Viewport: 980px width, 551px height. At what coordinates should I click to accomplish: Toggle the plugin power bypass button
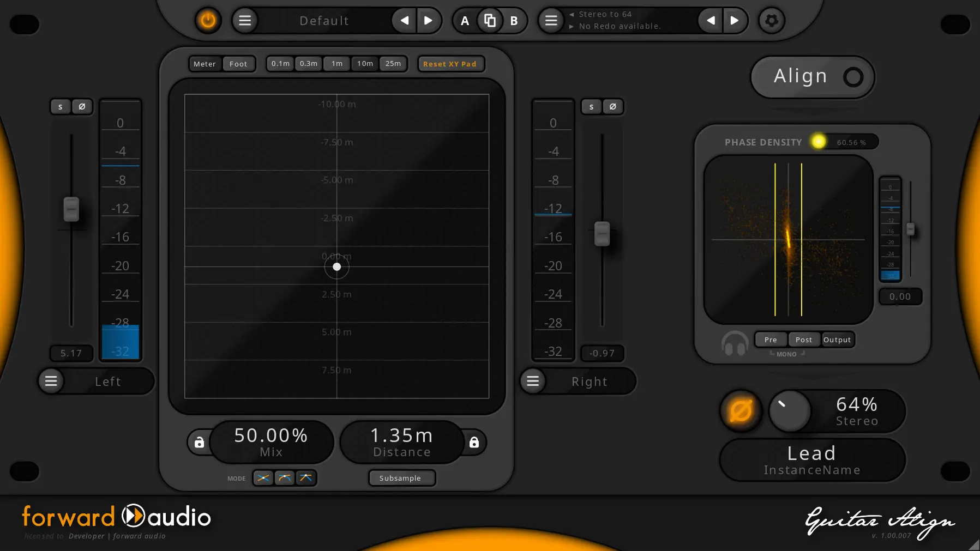[x=208, y=21]
